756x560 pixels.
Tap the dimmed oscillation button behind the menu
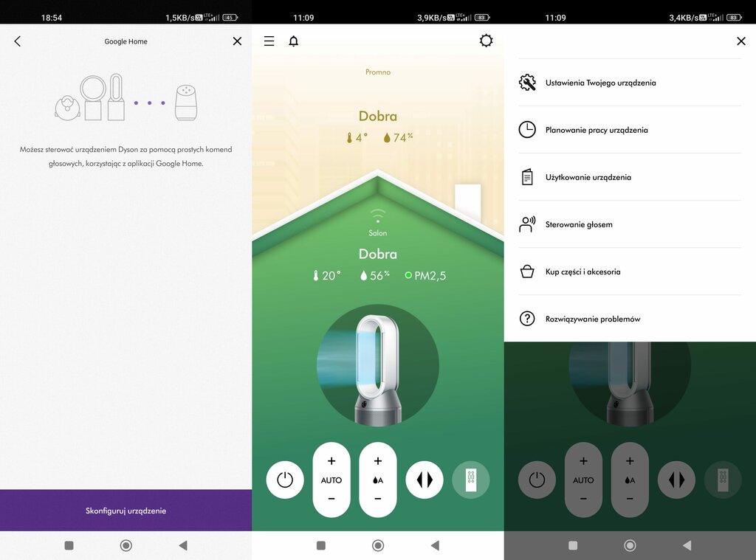click(x=676, y=480)
